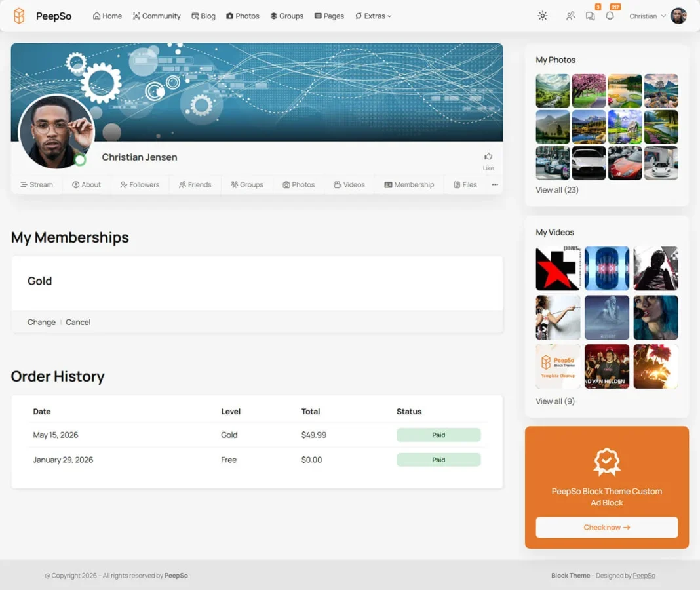Open the friend requests icon in header
700x590 pixels.
click(x=570, y=16)
